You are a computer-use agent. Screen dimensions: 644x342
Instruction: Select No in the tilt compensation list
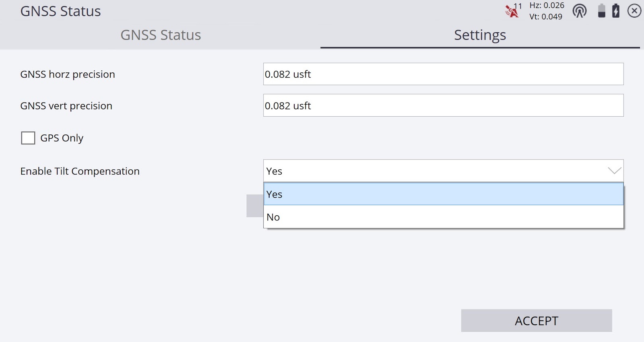444,217
